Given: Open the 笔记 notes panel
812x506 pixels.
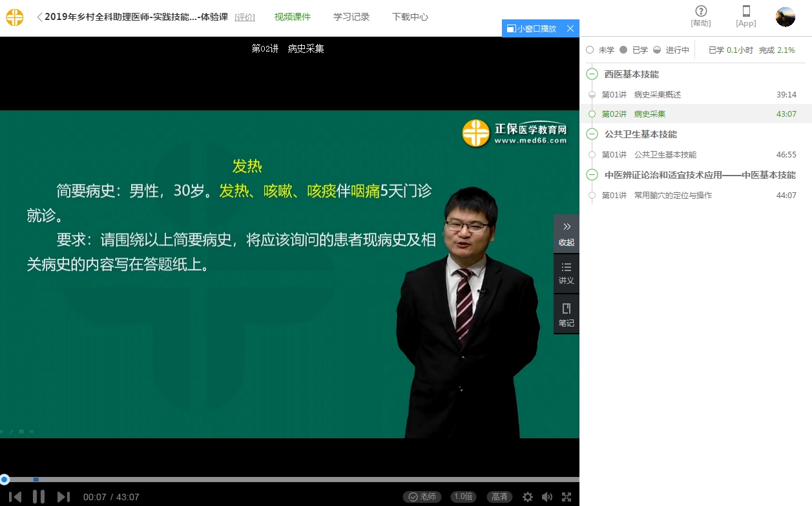Looking at the screenshot, I should (x=567, y=314).
